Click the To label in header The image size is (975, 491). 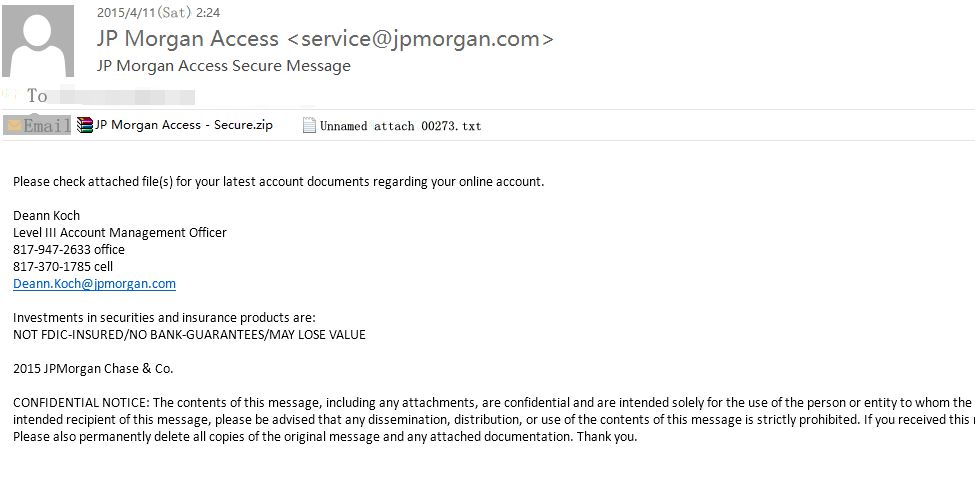[37, 96]
